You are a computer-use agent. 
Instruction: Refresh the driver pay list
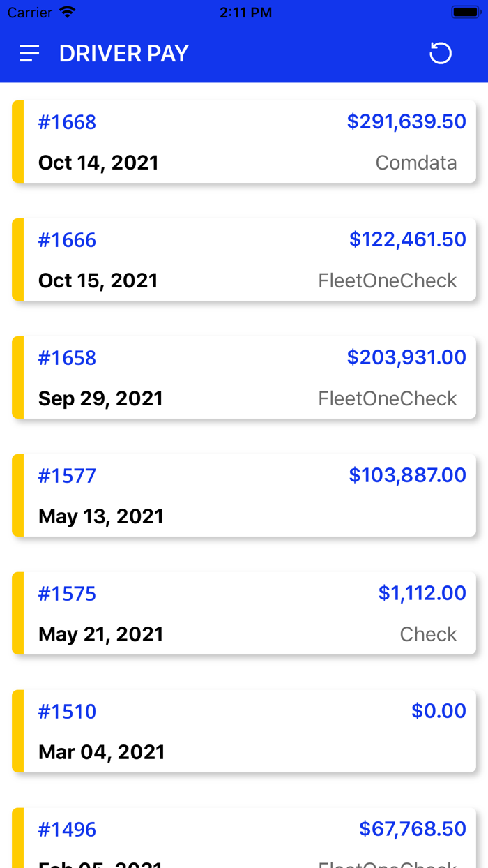[441, 53]
